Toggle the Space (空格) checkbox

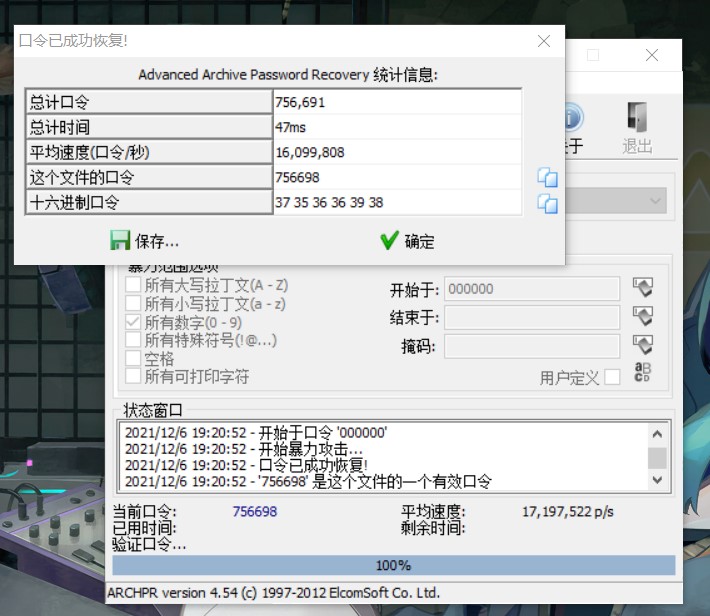133,358
